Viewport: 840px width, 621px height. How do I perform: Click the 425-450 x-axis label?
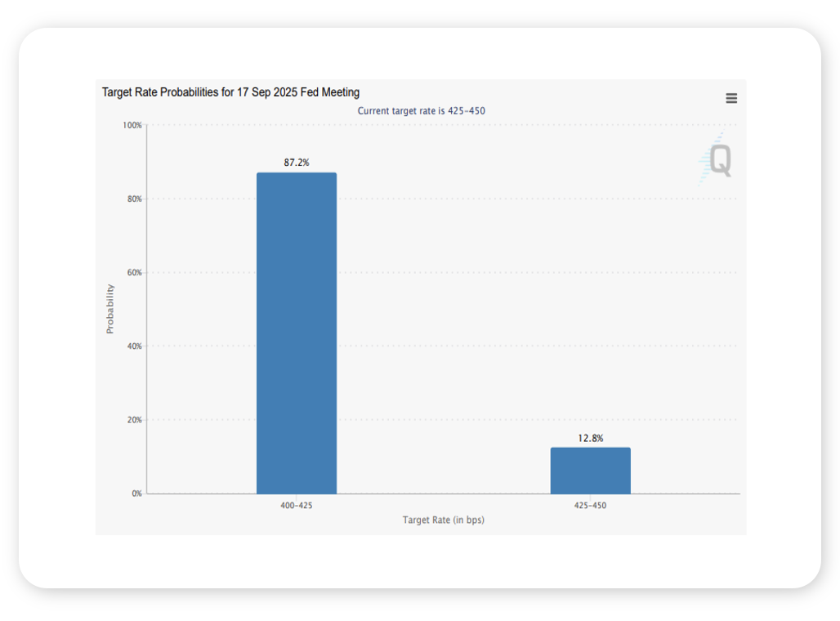click(x=590, y=505)
